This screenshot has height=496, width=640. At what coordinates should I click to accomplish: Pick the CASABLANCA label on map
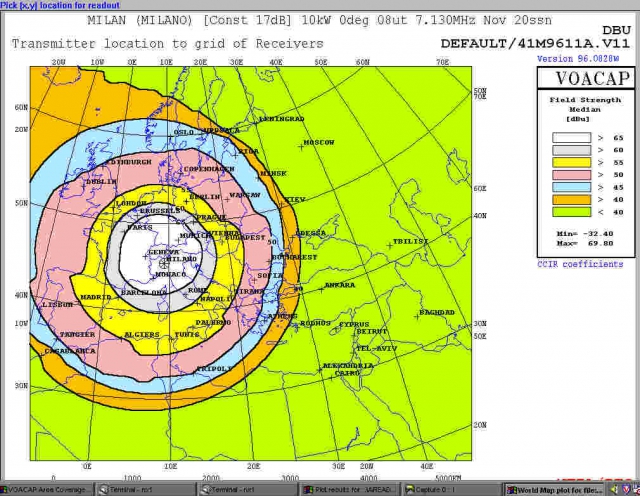coord(70,351)
